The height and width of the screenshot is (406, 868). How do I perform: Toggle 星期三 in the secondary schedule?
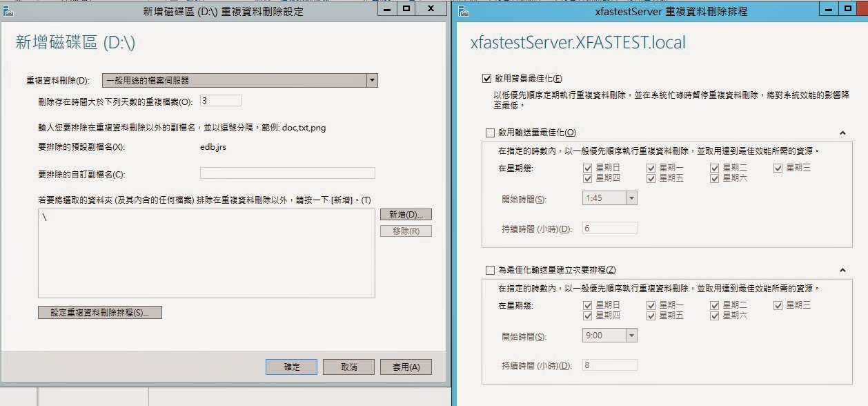click(778, 305)
